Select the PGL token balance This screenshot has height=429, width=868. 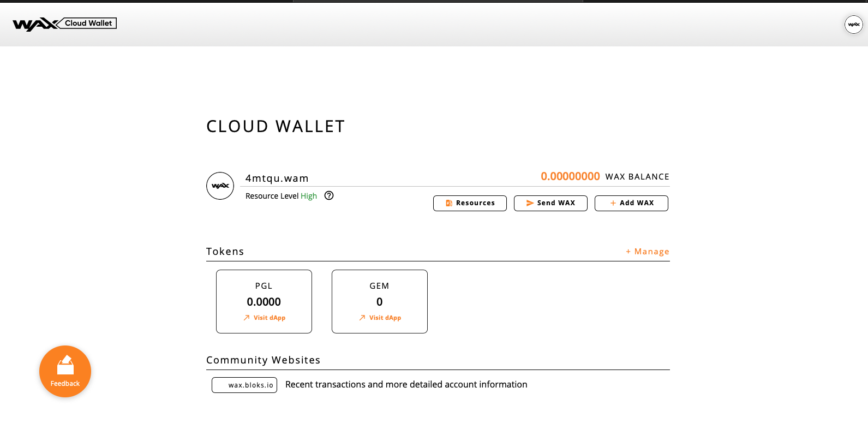click(x=264, y=302)
